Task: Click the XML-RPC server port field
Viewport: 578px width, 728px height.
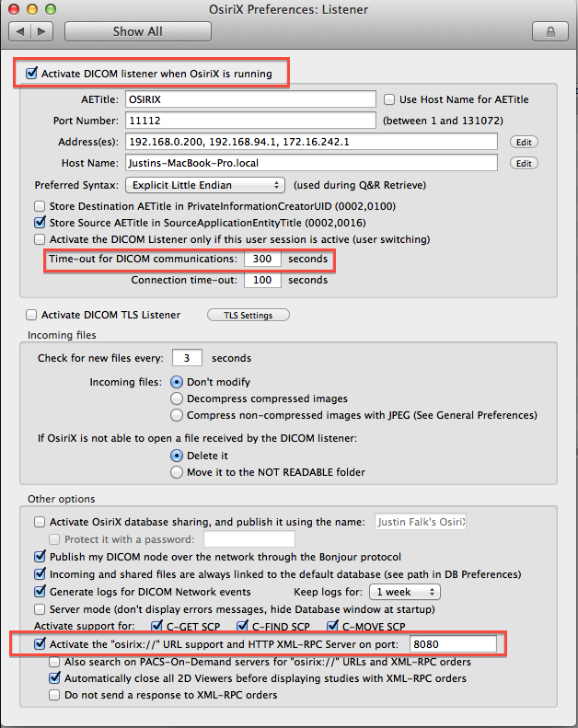Action: point(453,644)
